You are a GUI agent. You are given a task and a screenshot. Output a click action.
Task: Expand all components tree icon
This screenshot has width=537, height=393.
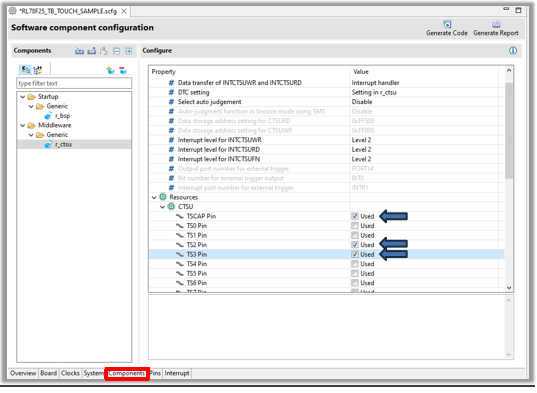pos(129,51)
